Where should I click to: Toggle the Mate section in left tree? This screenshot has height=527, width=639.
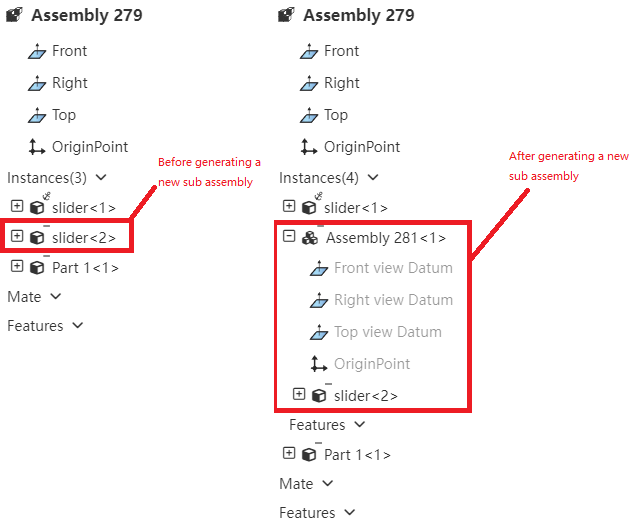click(x=56, y=296)
